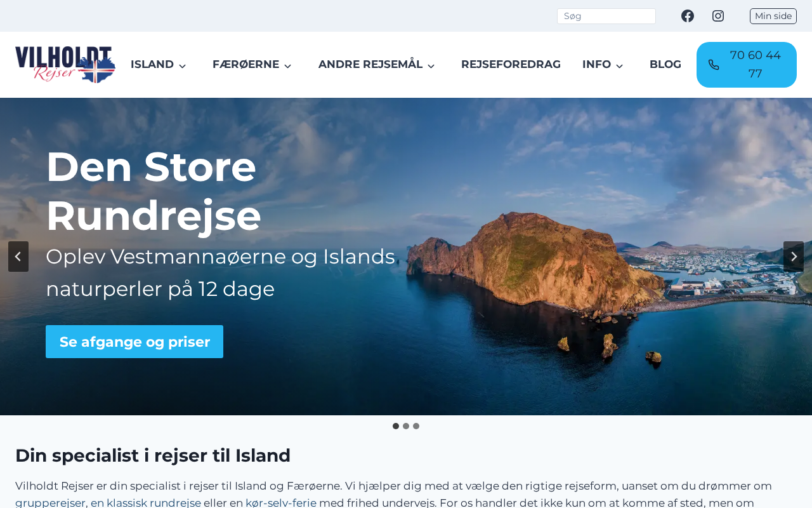Click the Vilholdt Rejser logo

pyautogui.click(x=65, y=65)
